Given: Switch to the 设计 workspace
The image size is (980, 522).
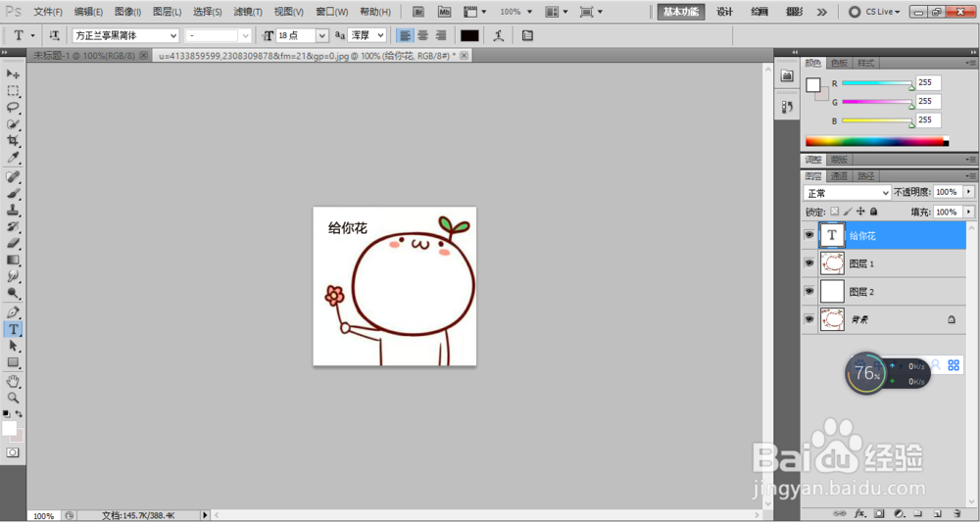Looking at the screenshot, I should coord(724,12).
